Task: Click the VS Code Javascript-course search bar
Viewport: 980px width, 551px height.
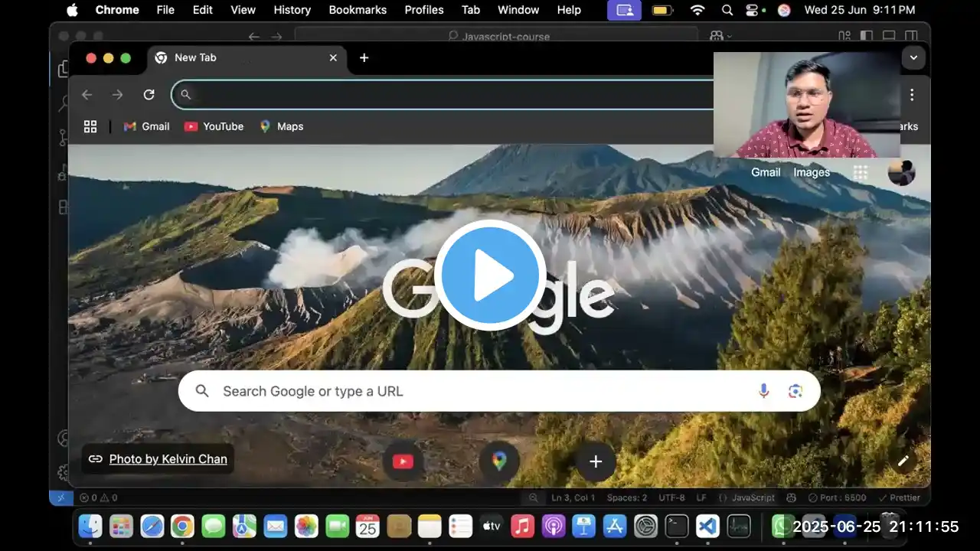Action: coord(496,36)
